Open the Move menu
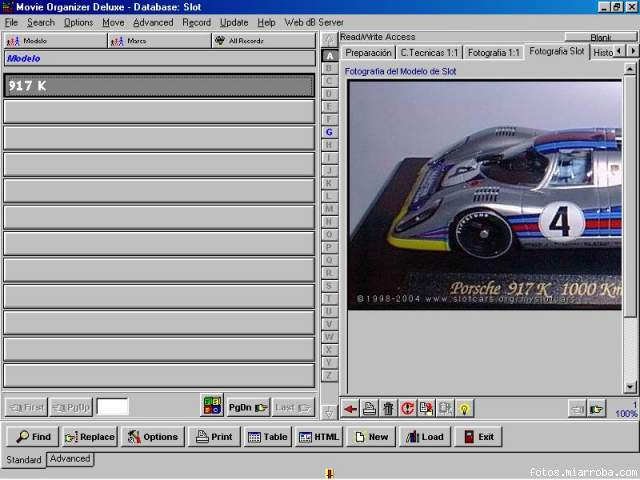This screenshot has height=480, width=640. click(x=113, y=22)
